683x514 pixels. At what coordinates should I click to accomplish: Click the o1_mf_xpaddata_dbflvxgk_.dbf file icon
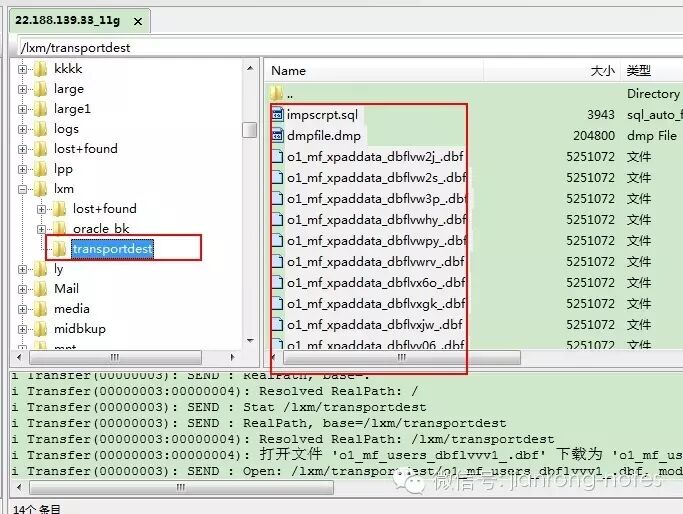tap(277, 303)
